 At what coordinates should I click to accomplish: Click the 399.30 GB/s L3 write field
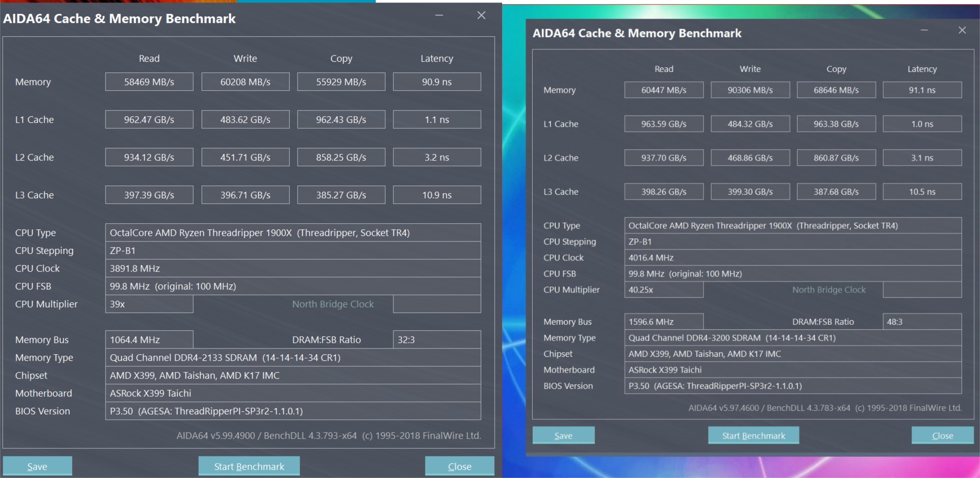coord(750,192)
